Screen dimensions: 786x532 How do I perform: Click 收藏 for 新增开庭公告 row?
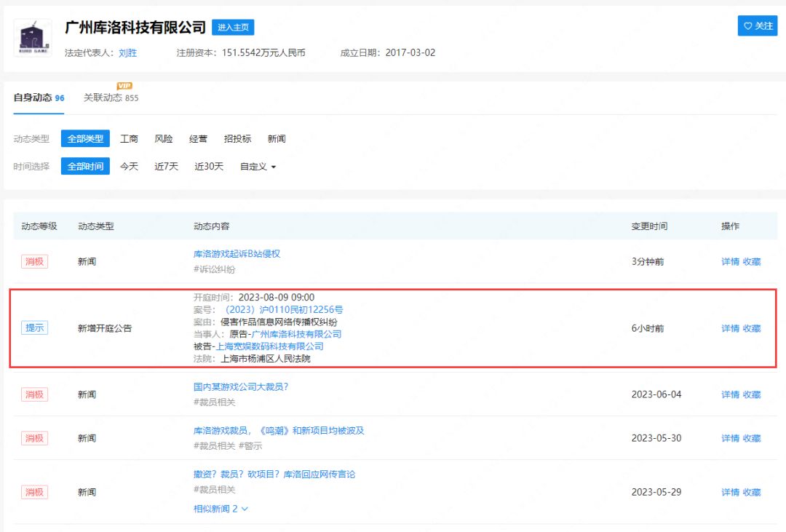coord(751,328)
